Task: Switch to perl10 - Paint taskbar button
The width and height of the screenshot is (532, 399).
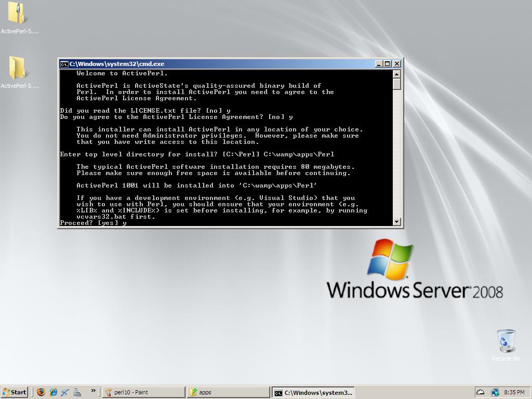Action: [143, 392]
